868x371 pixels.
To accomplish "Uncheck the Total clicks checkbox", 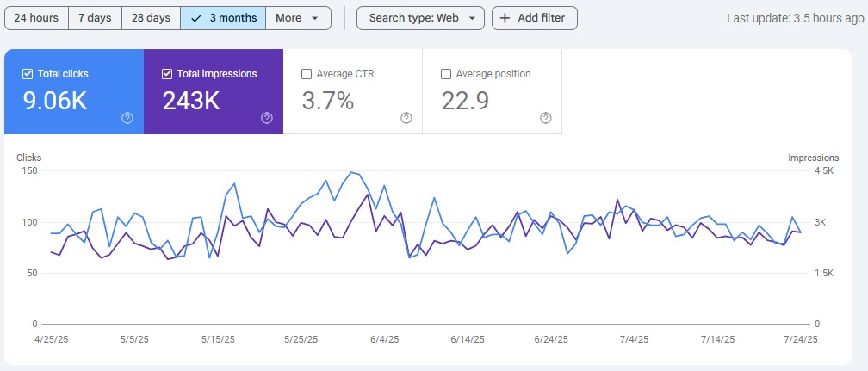I will [x=28, y=74].
